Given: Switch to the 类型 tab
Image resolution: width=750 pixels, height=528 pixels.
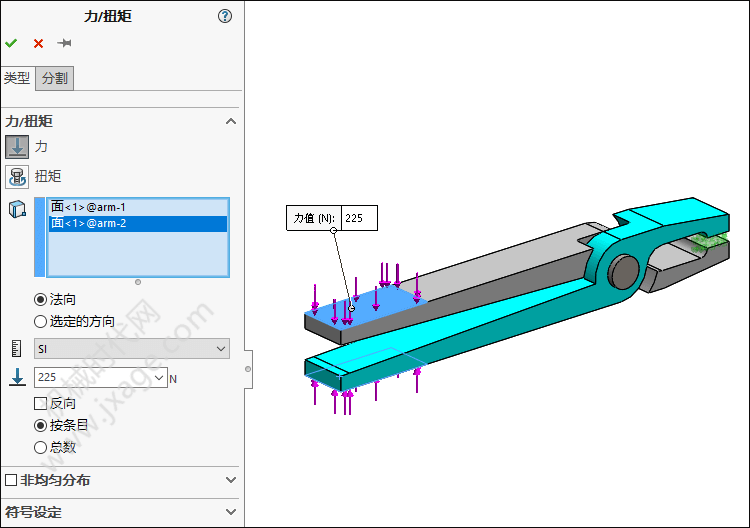Looking at the screenshot, I should point(17,78).
